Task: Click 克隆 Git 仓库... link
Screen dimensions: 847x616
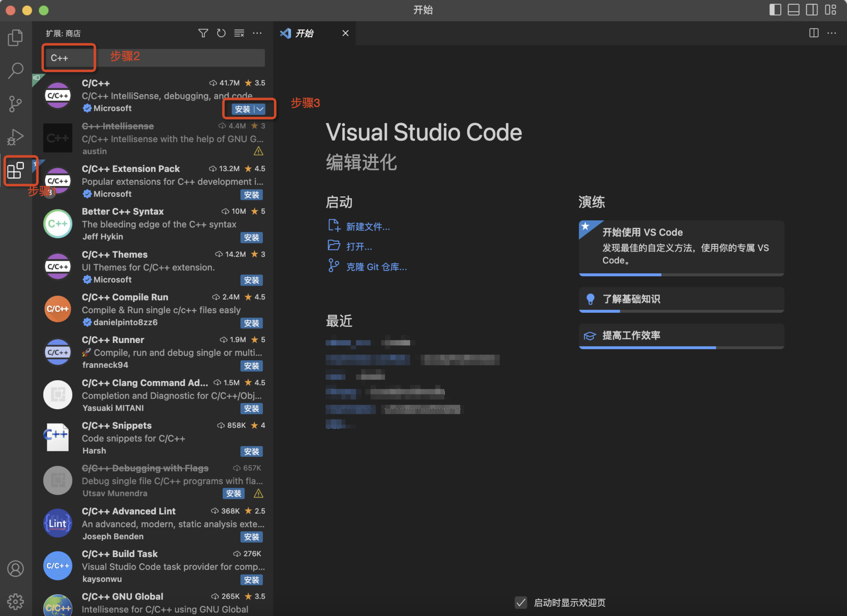Action: click(x=376, y=267)
